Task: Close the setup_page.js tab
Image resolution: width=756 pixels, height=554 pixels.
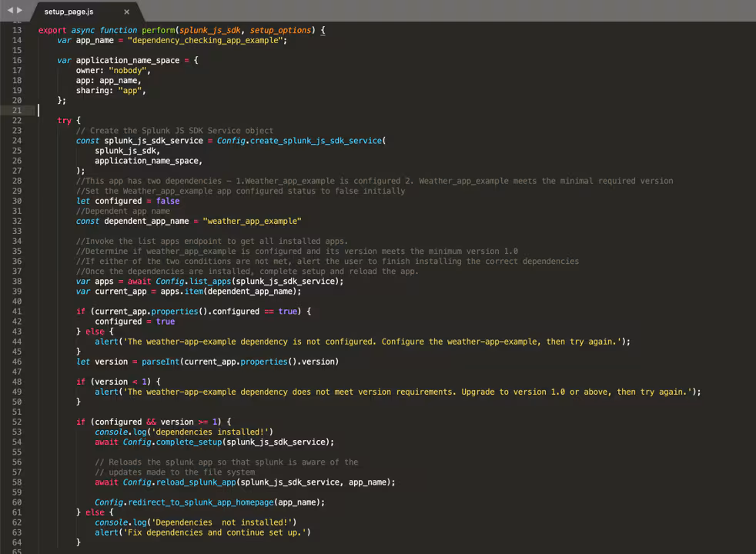Action: coord(127,12)
